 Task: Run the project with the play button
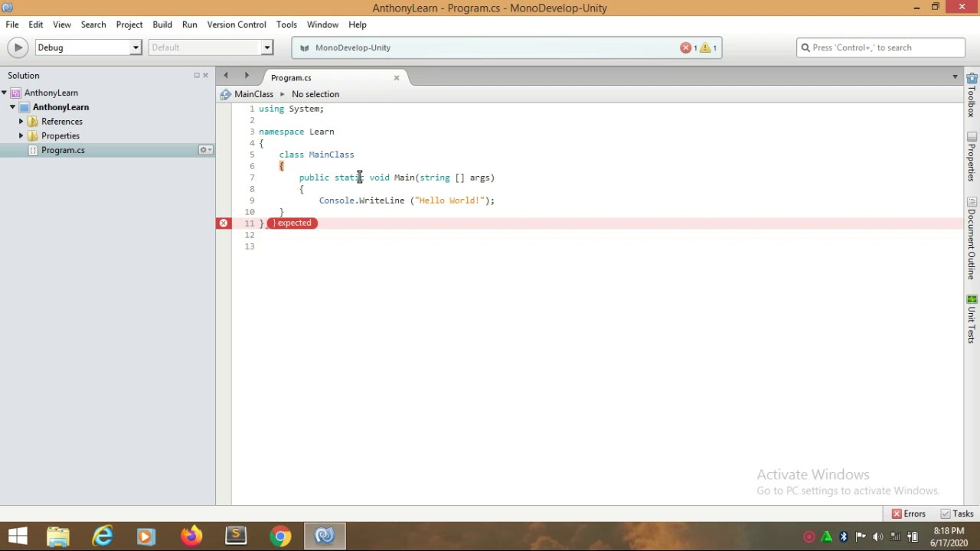pos(18,47)
